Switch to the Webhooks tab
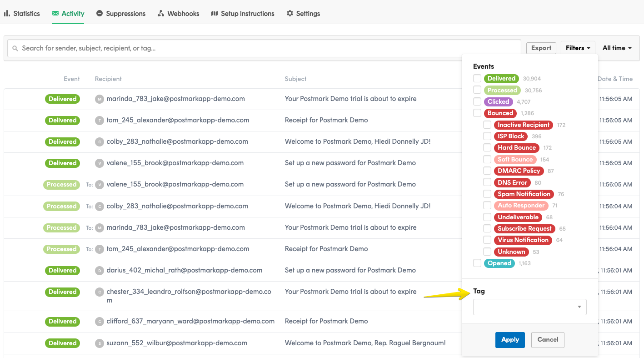644x358 pixels. click(x=183, y=14)
